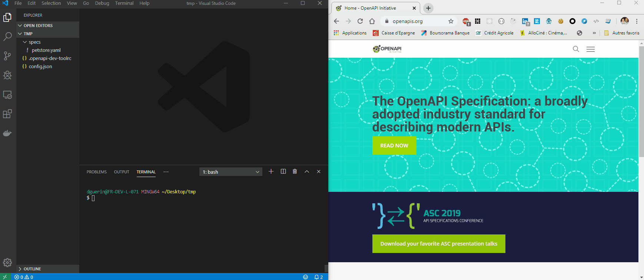
Task: Click the READ NOW button
Action: pyautogui.click(x=394, y=146)
